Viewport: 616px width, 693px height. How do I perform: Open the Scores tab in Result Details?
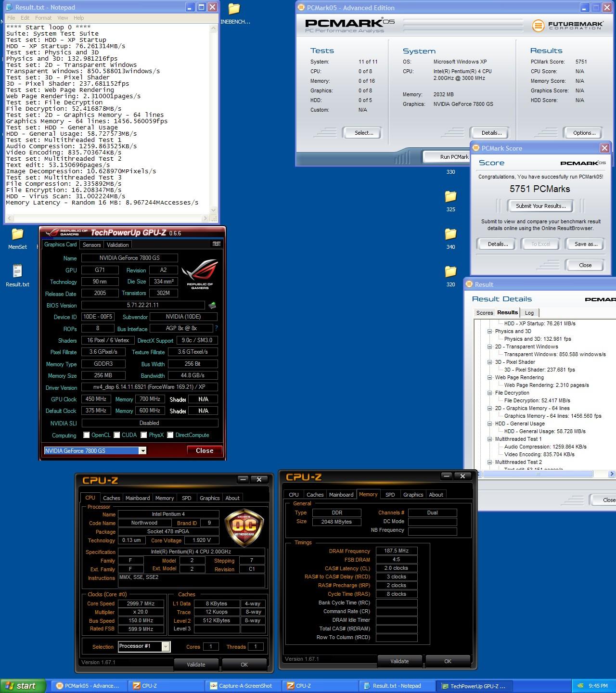tap(485, 313)
